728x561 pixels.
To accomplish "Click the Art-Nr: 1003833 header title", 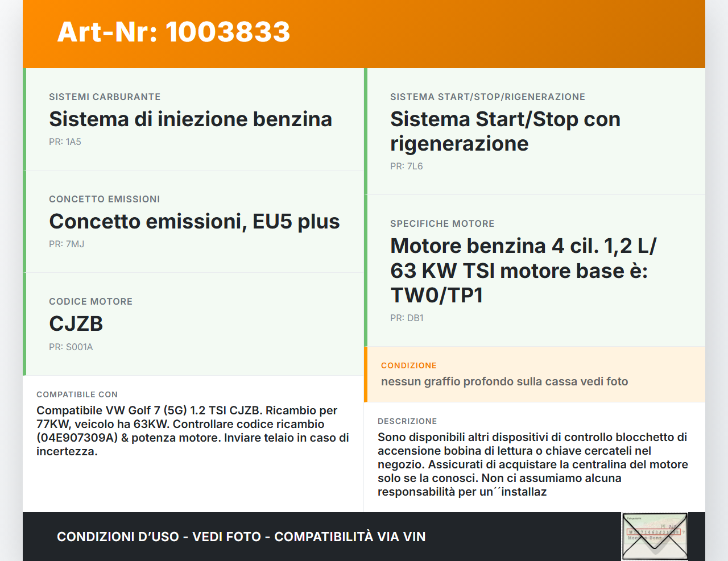I will 173,32.
